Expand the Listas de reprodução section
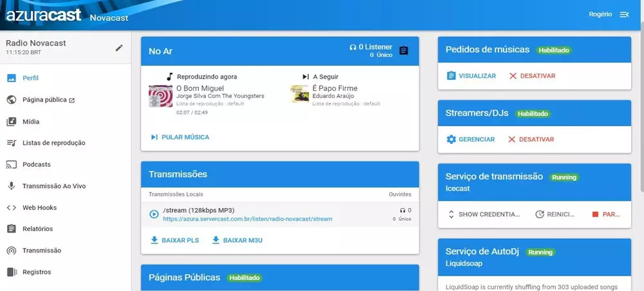The height and width of the screenshot is (291, 644). 53,143
